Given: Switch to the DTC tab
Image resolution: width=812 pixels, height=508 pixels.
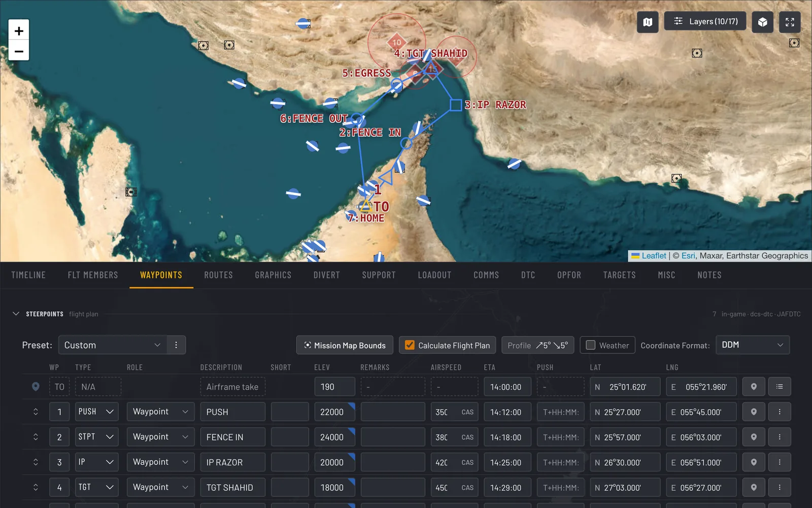Looking at the screenshot, I should tap(528, 275).
